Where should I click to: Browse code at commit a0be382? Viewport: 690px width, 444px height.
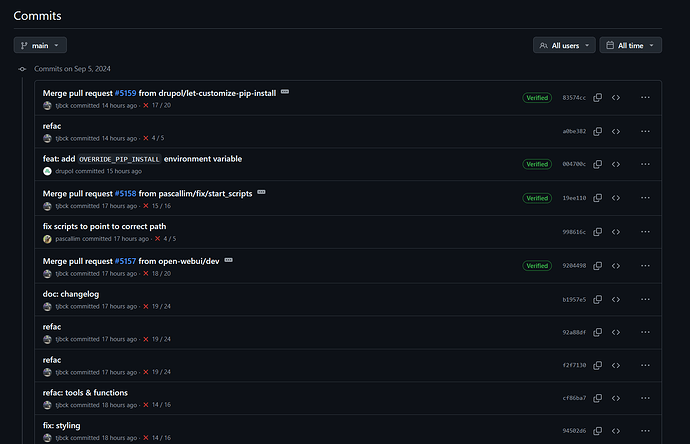click(616, 132)
